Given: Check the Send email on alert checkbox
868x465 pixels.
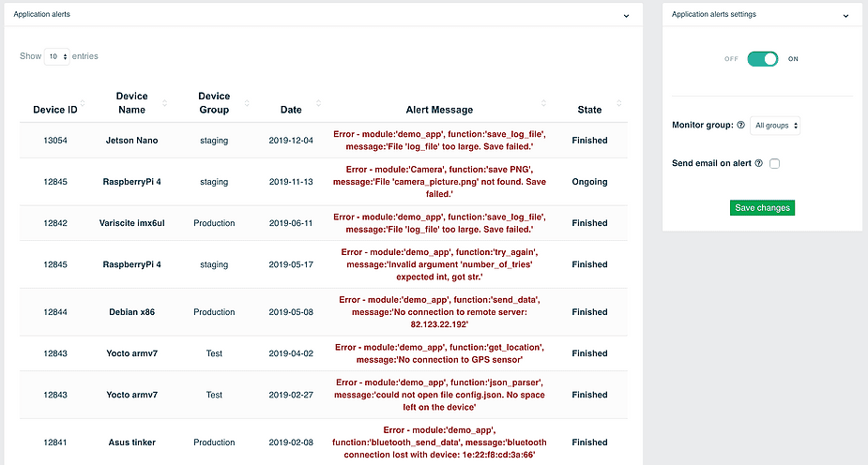Looking at the screenshot, I should pyautogui.click(x=774, y=164).
